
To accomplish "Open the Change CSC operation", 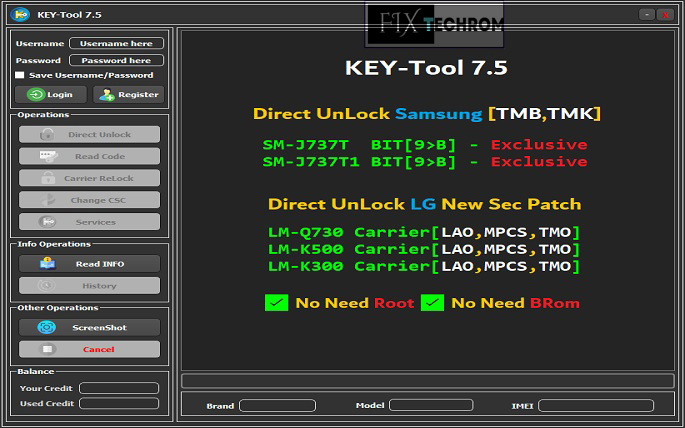I will (x=89, y=200).
